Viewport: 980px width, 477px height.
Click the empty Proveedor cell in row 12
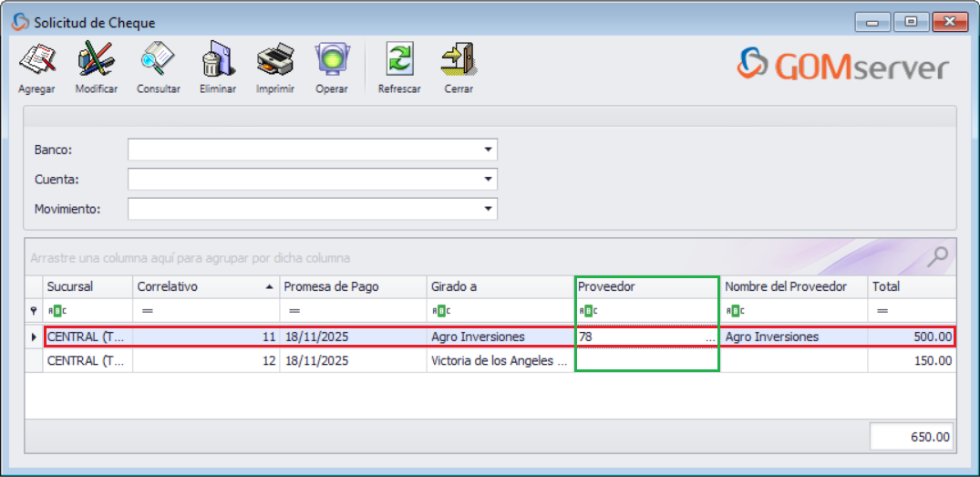(x=647, y=361)
